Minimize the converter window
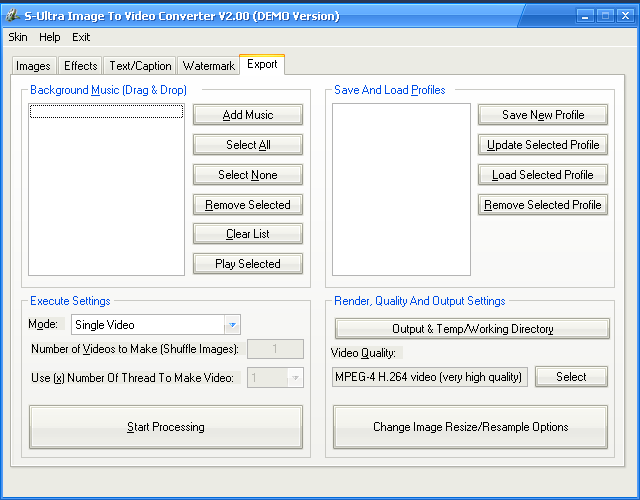The width and height of the screenshot is (640, 500). tap(585, 16)
